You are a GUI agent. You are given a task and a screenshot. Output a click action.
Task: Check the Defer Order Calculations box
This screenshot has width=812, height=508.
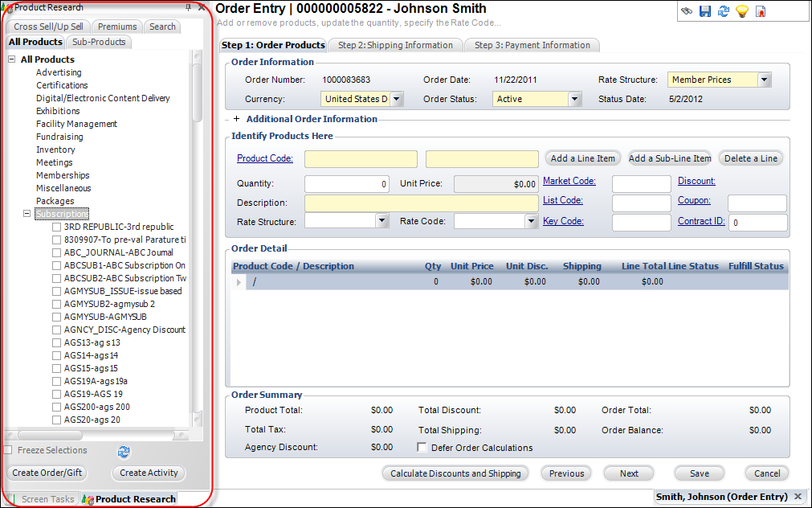422,448
